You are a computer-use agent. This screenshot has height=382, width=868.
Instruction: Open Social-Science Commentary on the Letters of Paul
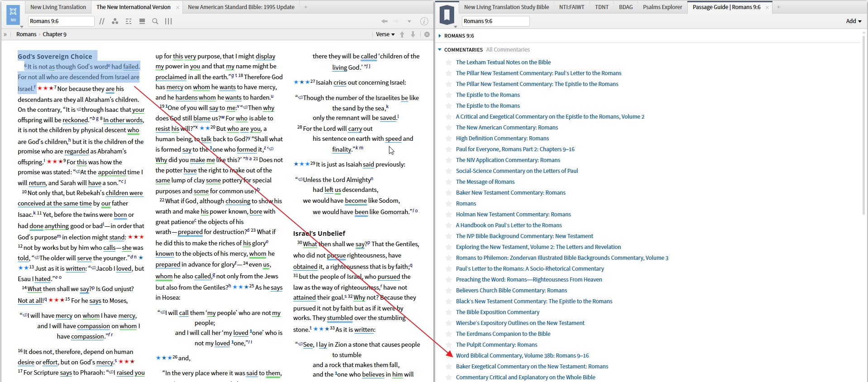click(x=517, y=171)
